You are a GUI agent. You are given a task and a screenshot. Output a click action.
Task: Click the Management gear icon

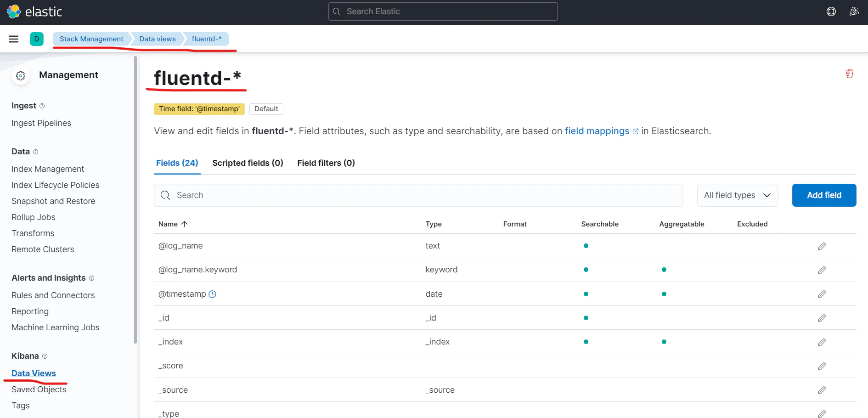[x=21, y=76]
